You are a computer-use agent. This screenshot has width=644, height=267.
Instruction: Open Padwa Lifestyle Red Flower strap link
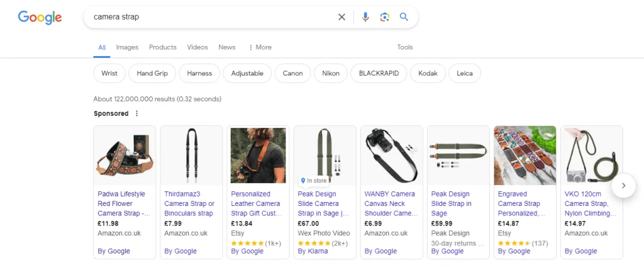tap(124, 203)
